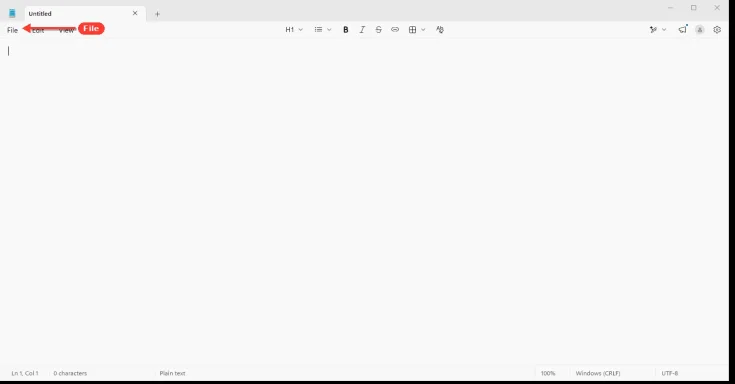Open the File menu
Image resolution: width=735 pixels, height=384 pixels.
[12, 30]
